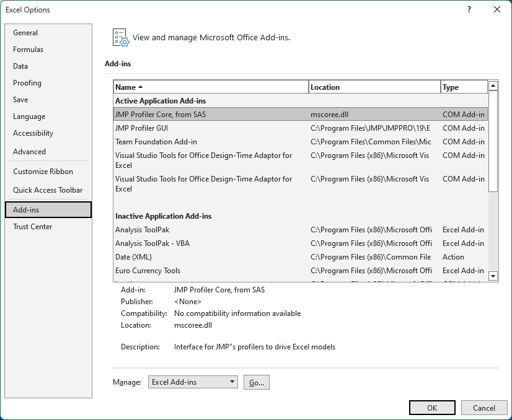Click the Location column header
Screen dimensions: 512x420
click(x=374, y=87)
